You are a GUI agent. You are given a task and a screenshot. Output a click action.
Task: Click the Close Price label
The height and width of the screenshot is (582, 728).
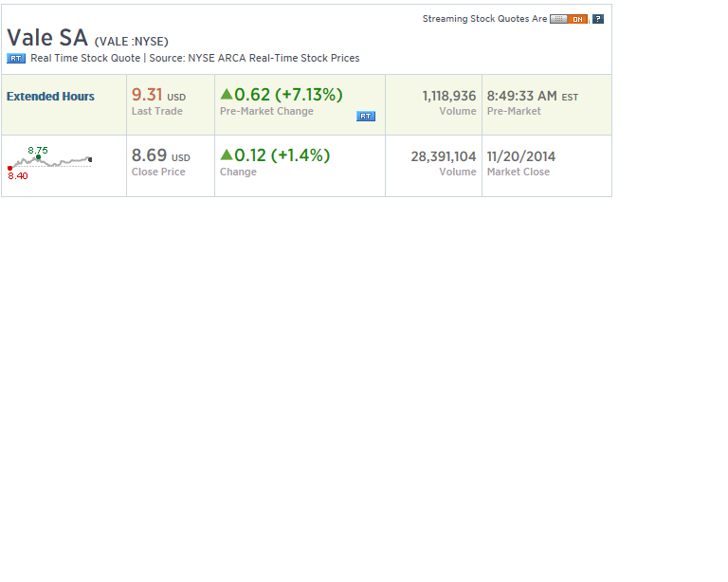pyautogui.click(x=158, y=172)
